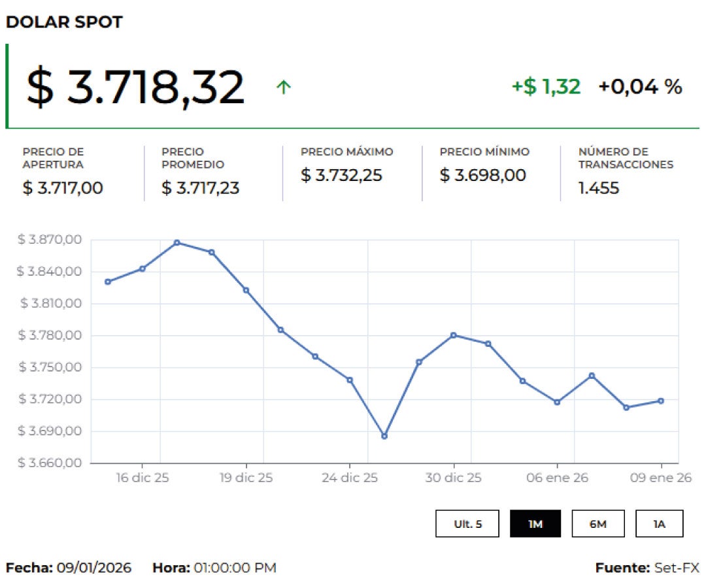Select the Ult. 5 time range button

pos(467,524)
